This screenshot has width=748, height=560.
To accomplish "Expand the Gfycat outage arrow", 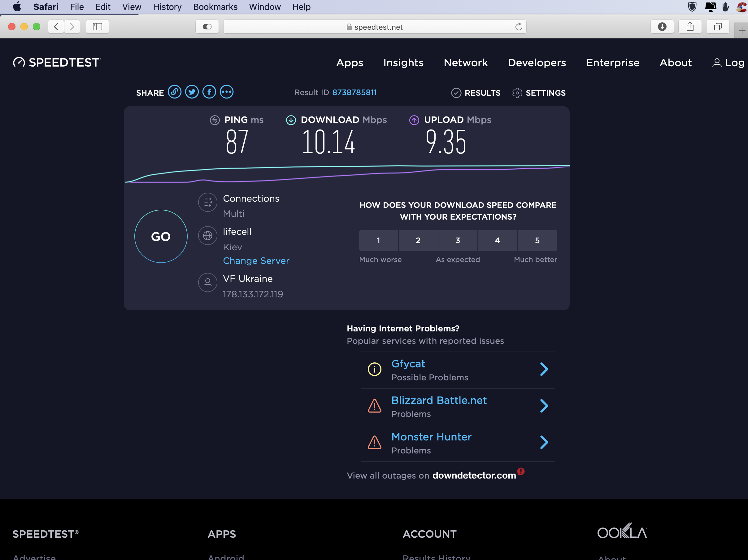I will click(x=544, y=369).
